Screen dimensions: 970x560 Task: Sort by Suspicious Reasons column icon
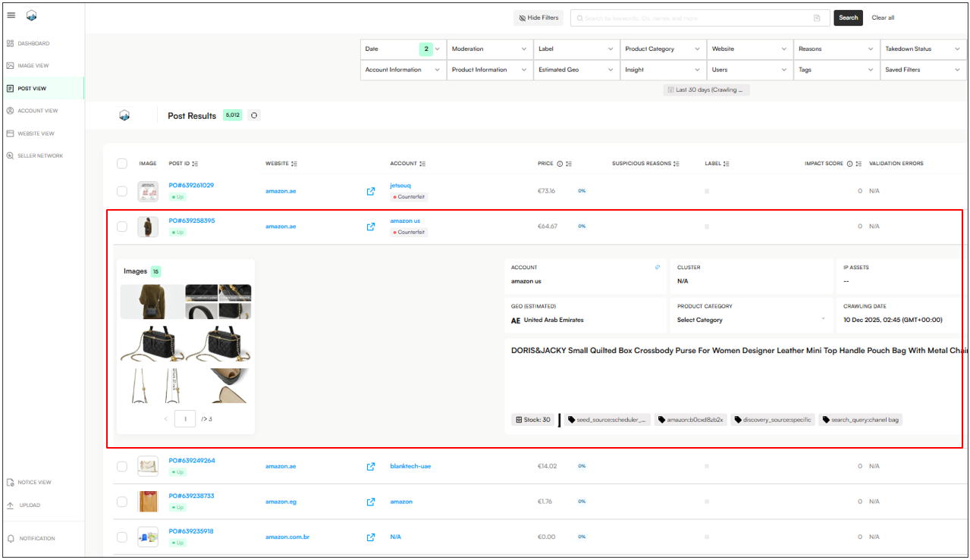click(676, 164)
